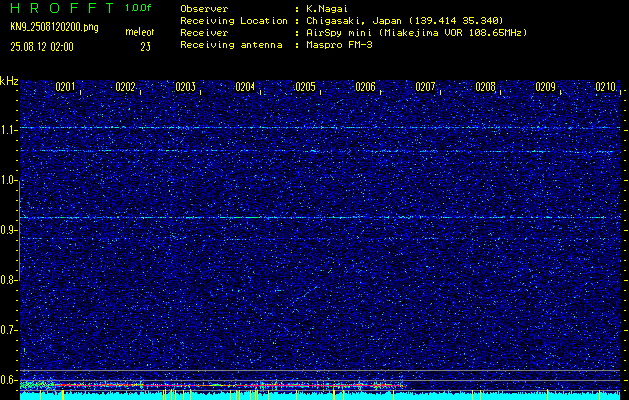Click the 0206 time marker
Image resolution: width=629 pixels, height=400 pixels.
[365, 87]
